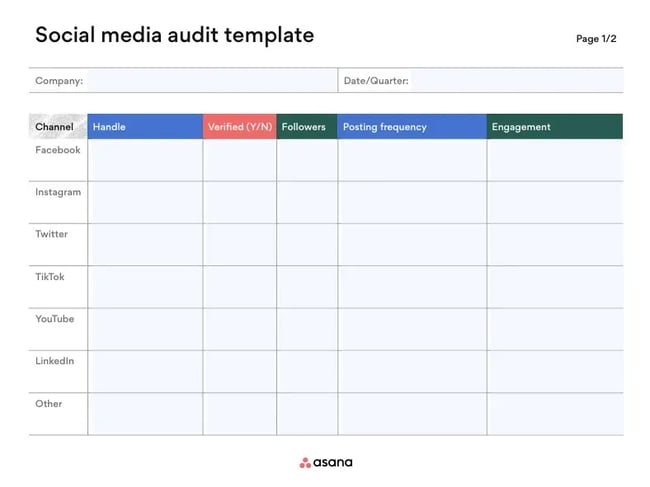Select the LinkedIn row label

pyautogui.click(x=55, y=361)
